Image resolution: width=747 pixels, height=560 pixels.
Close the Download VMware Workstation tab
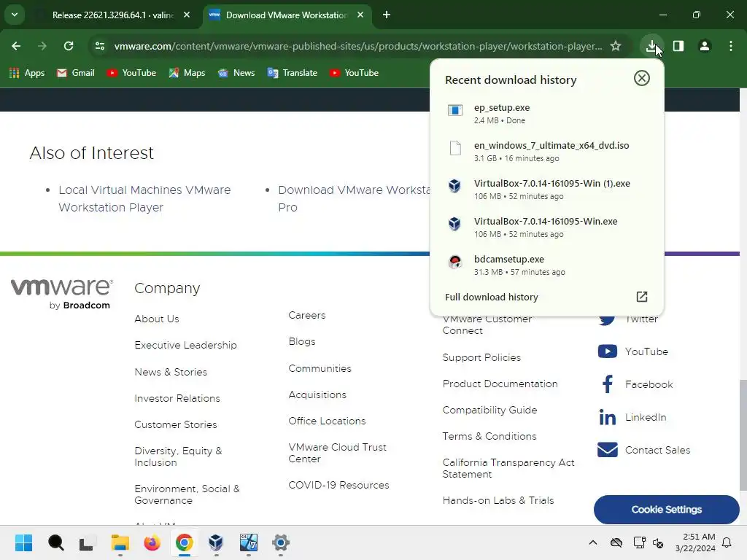[x=360, y=15]
